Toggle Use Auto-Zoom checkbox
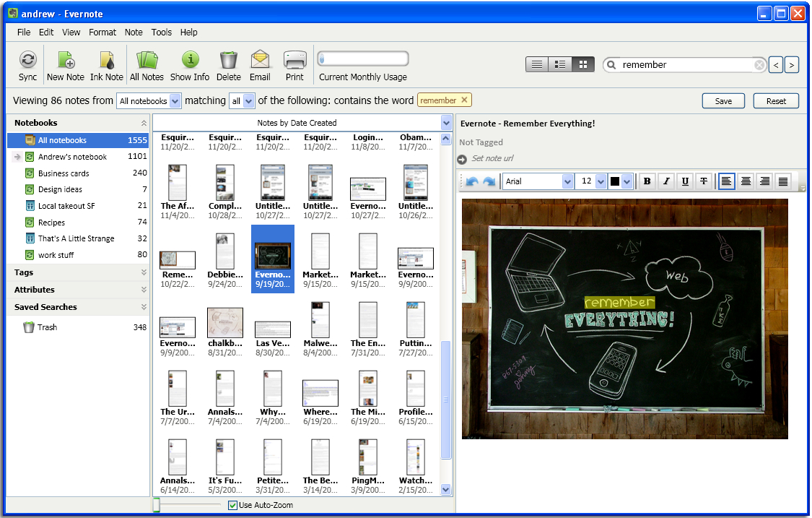Viewport: 812px width, 518px height. 232,505
